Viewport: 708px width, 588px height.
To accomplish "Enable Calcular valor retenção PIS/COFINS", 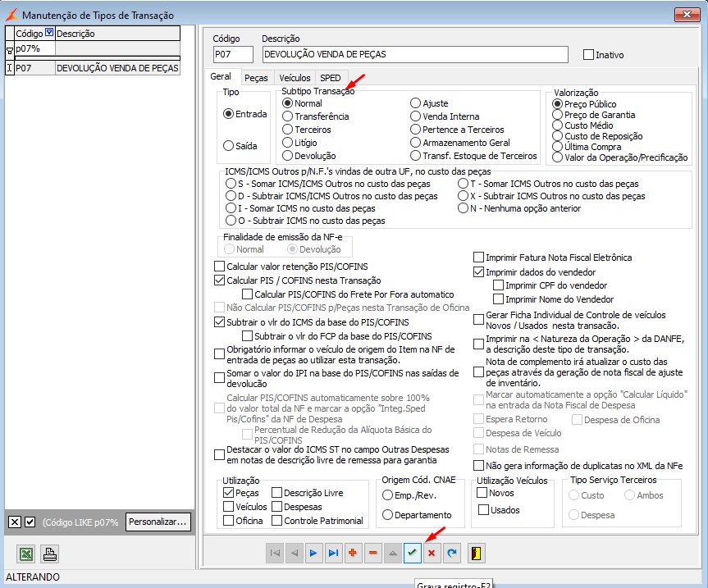I will click(x=219, y=267).
